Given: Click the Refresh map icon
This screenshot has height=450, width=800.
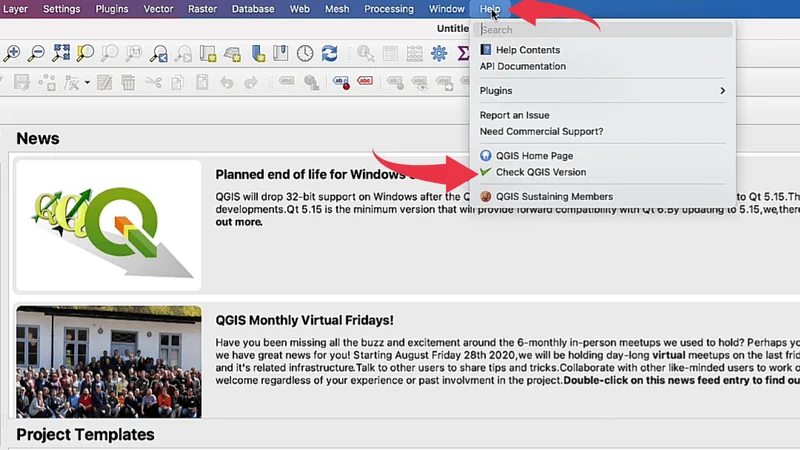Looking at the screenshot, I should tap(329, 53).
